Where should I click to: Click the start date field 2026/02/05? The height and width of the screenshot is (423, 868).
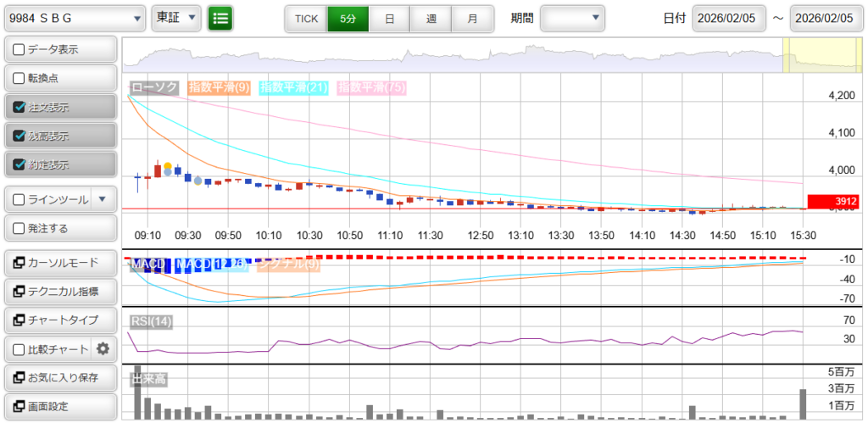[729, 18]
